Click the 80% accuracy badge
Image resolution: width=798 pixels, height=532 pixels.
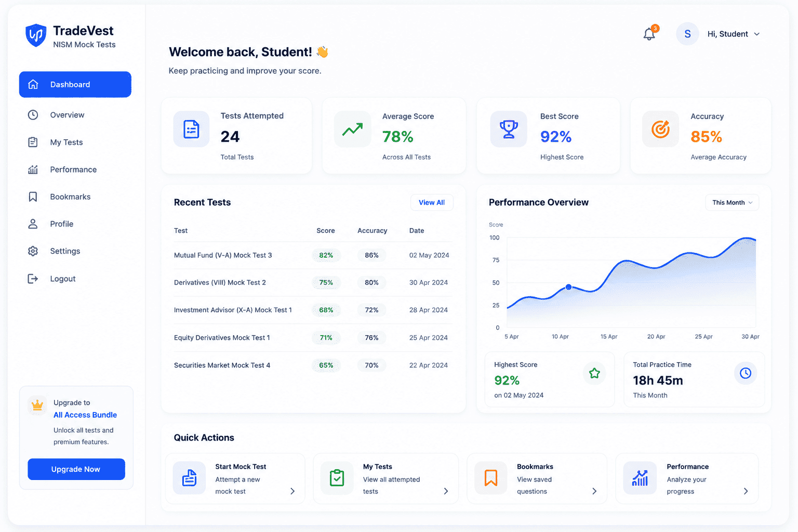point(371,283)
